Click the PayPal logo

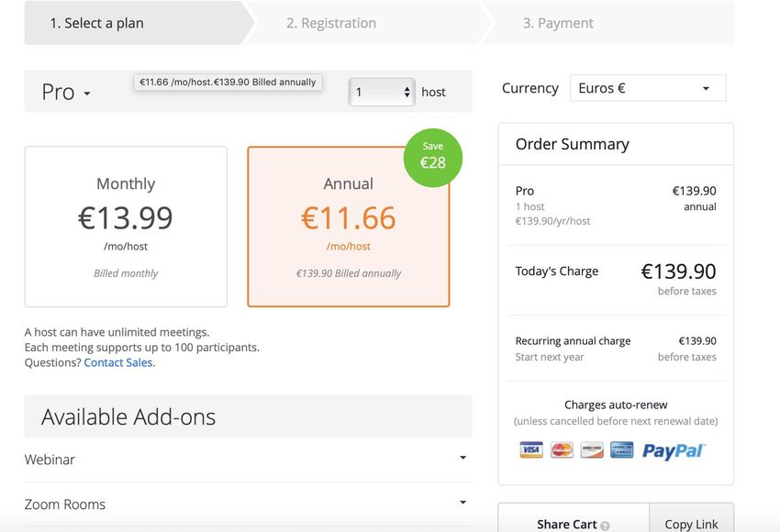click(x=674, y=450)
